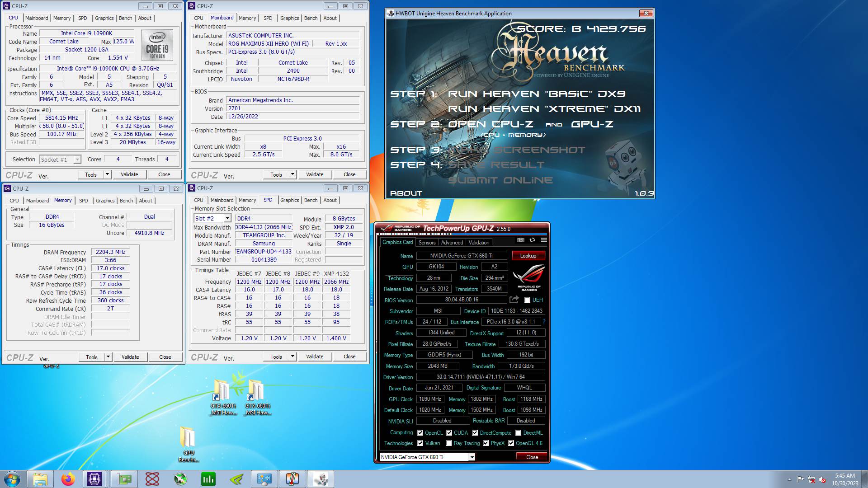868x488 pixels.
Task: Click the red atom-shaped taskbar icon
Action: (x=152, y=479)
